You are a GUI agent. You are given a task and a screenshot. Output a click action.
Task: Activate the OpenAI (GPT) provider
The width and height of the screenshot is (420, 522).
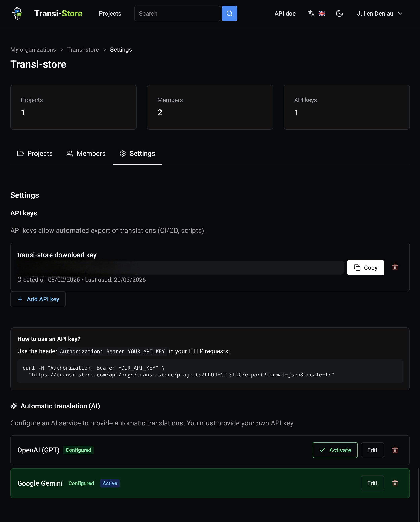click(x=335, y=450)
